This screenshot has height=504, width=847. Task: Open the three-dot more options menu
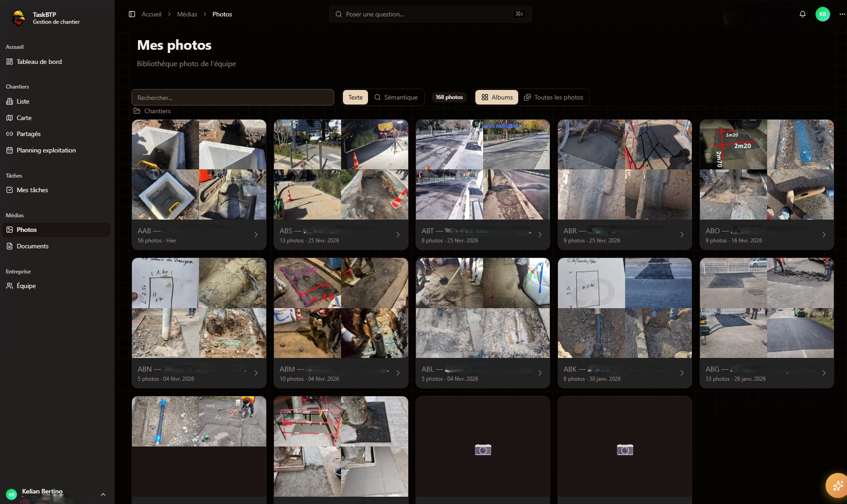(x=842, y=14)
